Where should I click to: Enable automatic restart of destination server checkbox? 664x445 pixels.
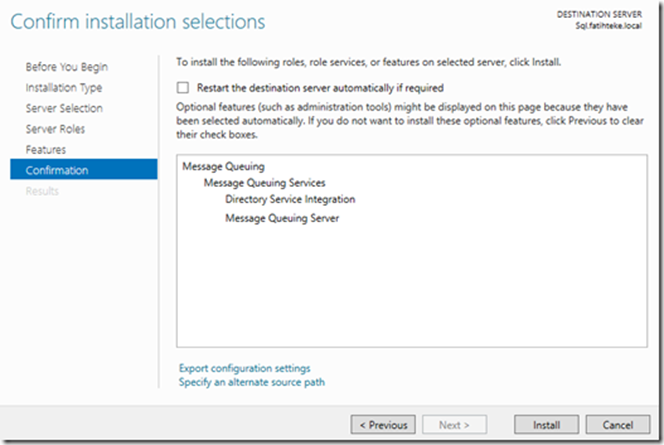(183, 88)
